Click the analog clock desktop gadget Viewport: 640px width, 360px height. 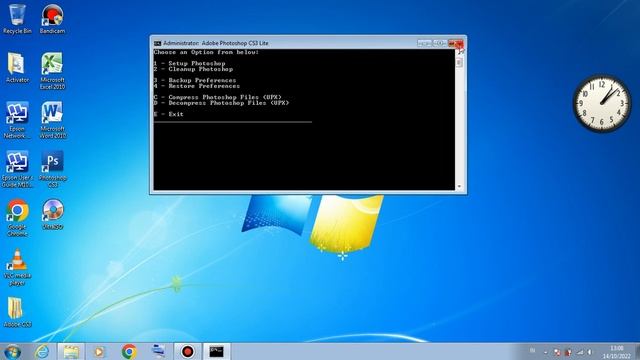tap(602, 104)
